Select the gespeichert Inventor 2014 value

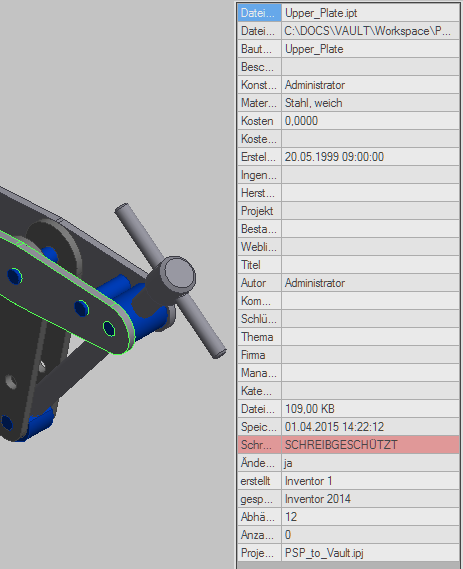pos(370,499)
